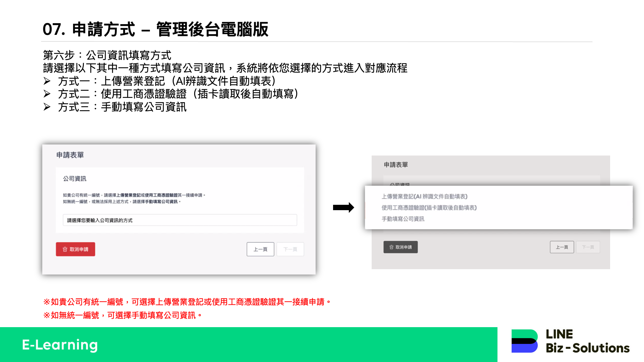644x362 pixels.
Task: Click the black right arrow between screenshots
Action: (x=343, y=207)
